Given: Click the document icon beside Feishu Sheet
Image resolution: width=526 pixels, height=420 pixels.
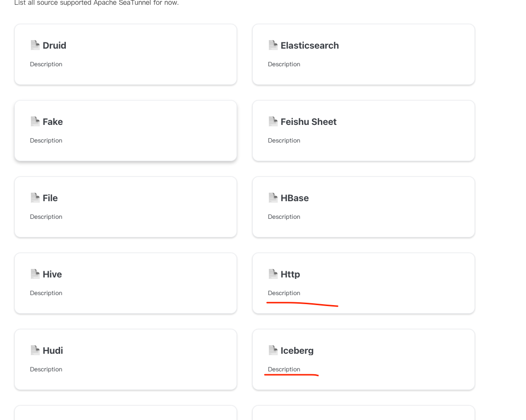Looking at the screenshot, I should click(273, 121).
